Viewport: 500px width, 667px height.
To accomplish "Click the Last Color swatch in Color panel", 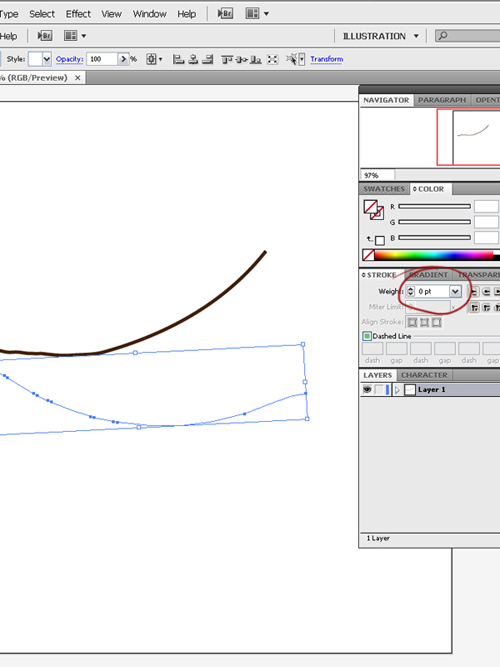I will pyautogui.click(x=380, y=240).
